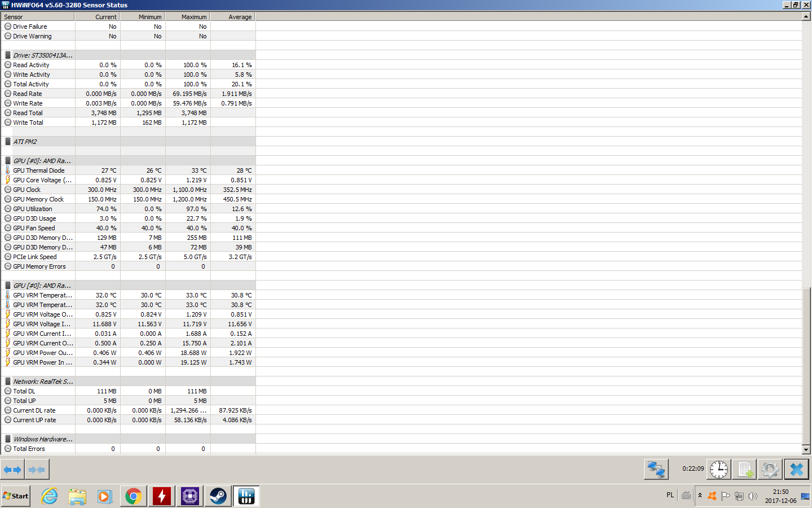
Task: Click the Drive Failure row icon
Action: click(x=8, y=27)
